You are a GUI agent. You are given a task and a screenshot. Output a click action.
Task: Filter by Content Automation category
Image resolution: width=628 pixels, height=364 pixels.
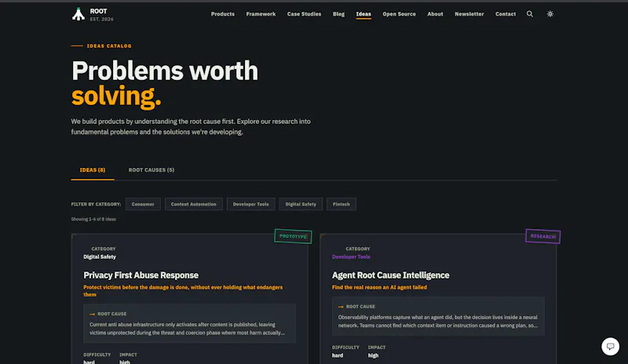193,204
